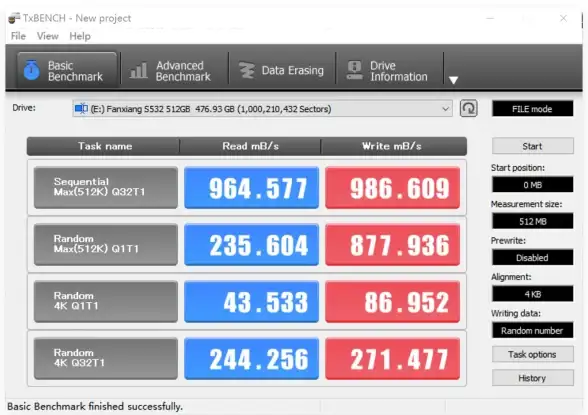
Task: Open Task options
Action: click(x=532, y=354)
